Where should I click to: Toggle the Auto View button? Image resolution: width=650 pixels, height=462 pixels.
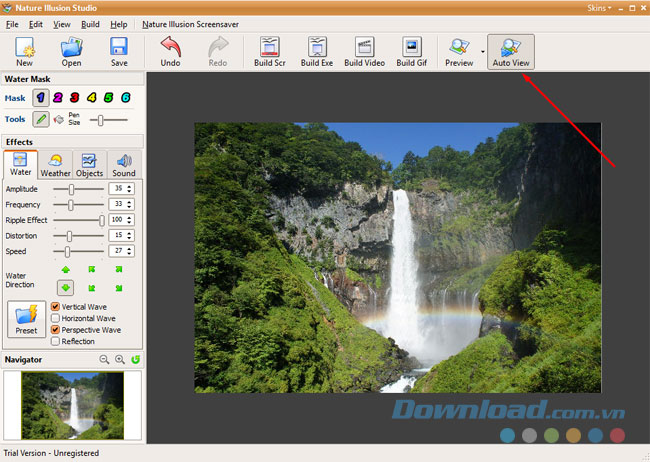pyautogui.click(x=510, y=51)
